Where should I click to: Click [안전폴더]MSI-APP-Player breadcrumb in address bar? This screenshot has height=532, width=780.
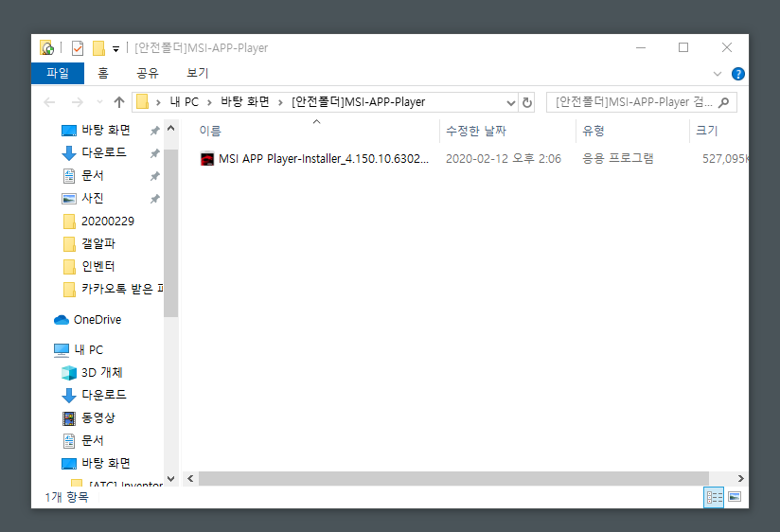[x=358, y=102]
